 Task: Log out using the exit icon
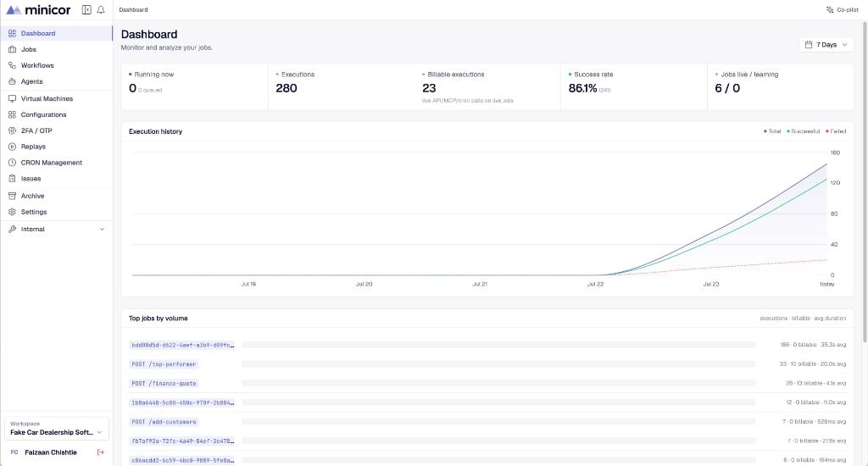100,452
